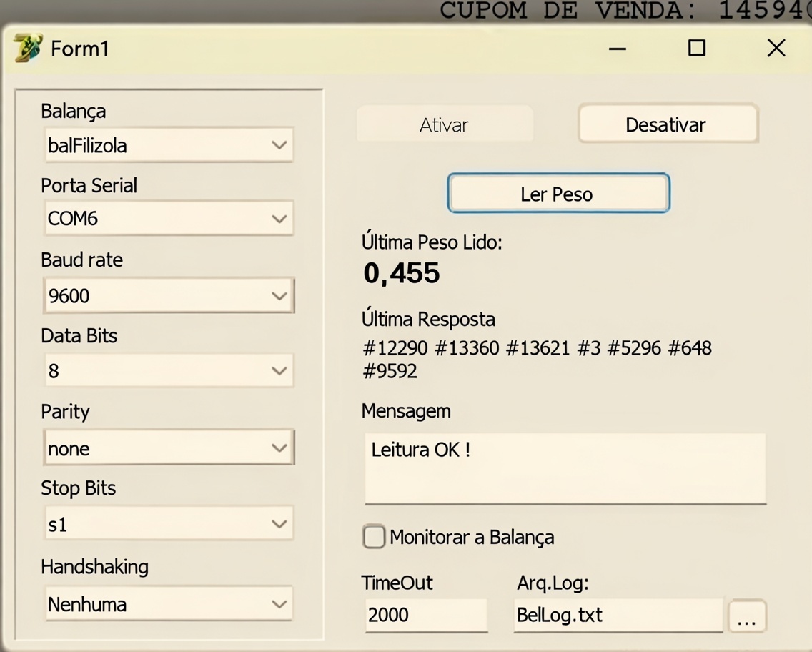Click into the TimeOut field
The height and width of the screenshot is (652, 812).
(x=425, y=615)
